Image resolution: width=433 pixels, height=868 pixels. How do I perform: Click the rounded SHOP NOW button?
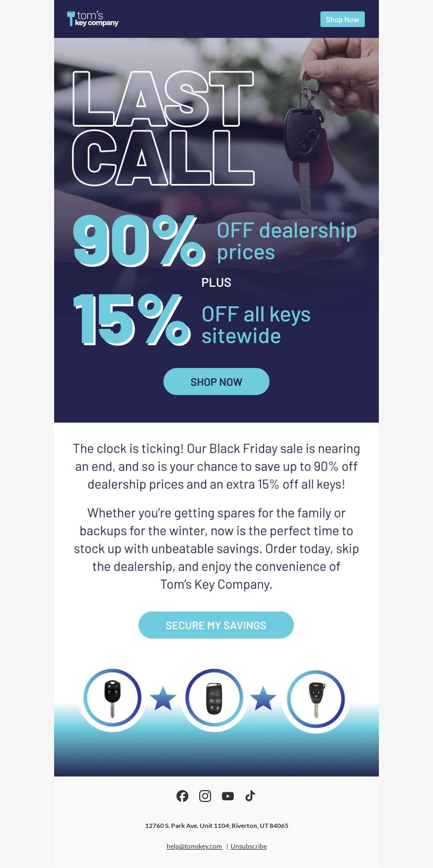(x=216, y=382)
